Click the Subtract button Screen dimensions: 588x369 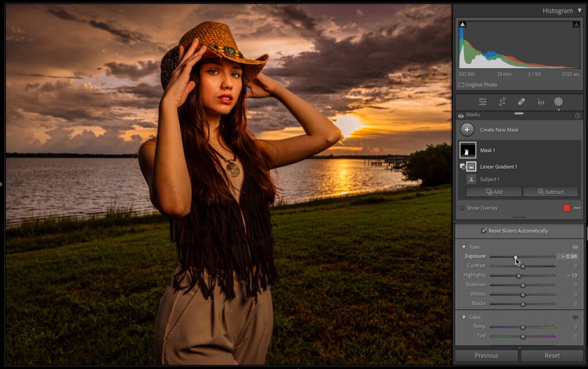(550, 192)
